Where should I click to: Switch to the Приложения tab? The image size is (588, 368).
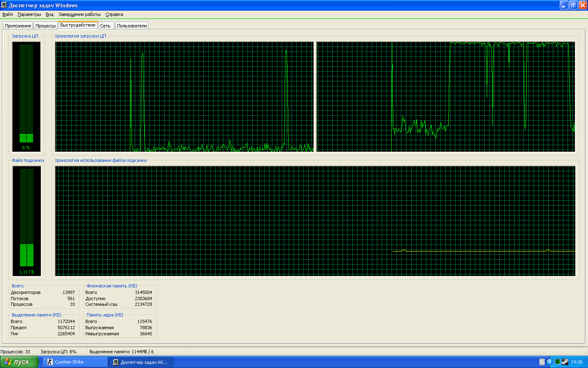(x=18, y=25)
